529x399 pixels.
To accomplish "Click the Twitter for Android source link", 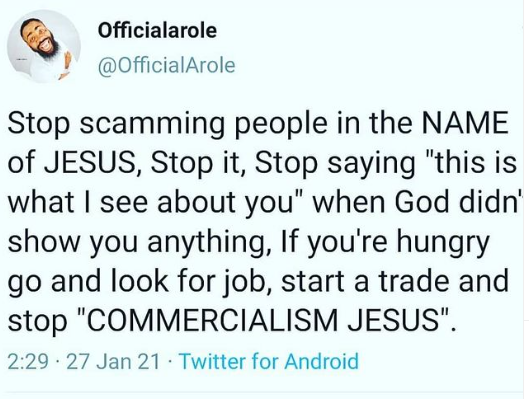I will click(x=269, y=361).
